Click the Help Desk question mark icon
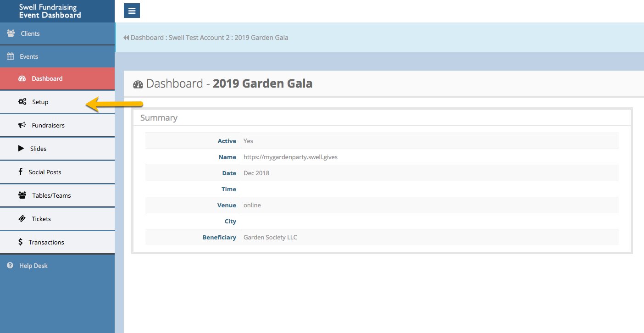The width and height of the screenshot is (644, 333). coord(10,266)
